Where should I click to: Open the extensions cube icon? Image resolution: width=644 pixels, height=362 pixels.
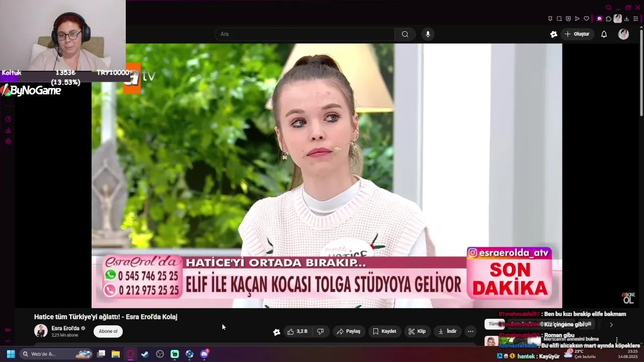click(x=608, y=19)
